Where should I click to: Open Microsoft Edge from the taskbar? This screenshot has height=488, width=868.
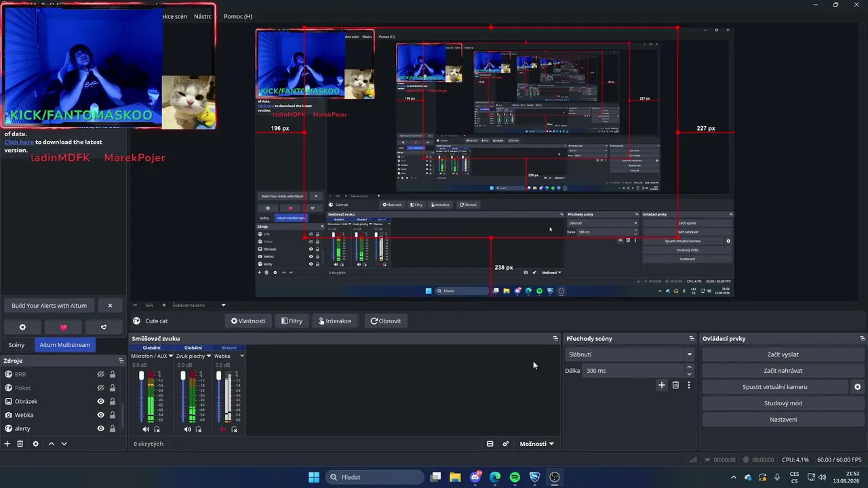tap(495, 477)
